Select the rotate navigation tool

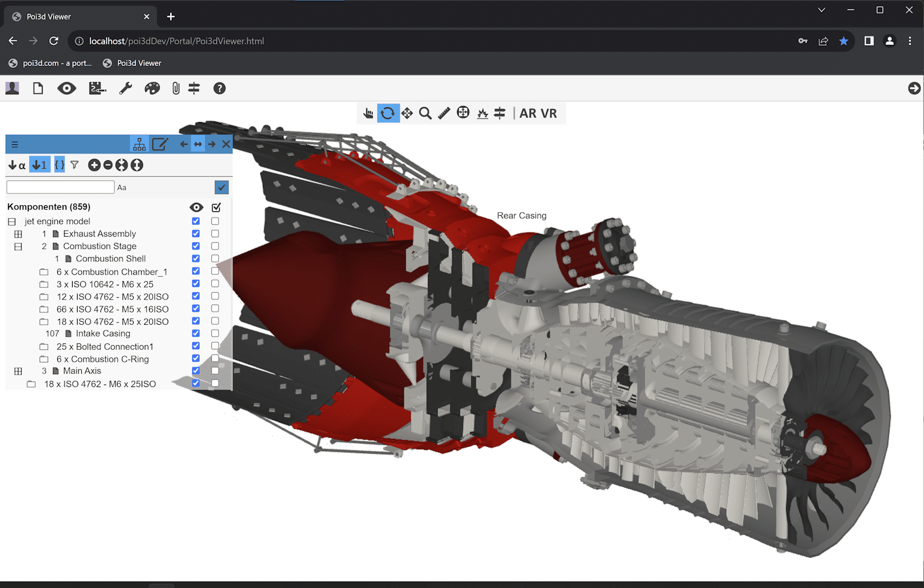point(388,113)
